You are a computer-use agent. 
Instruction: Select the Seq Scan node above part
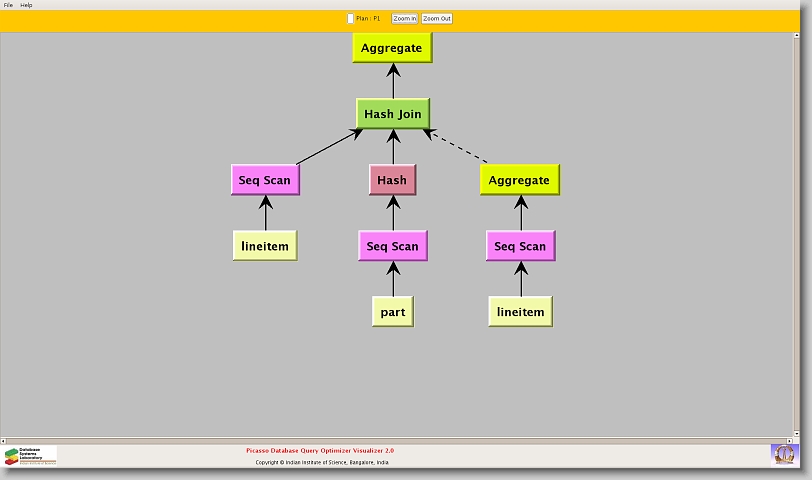point(392,246)
